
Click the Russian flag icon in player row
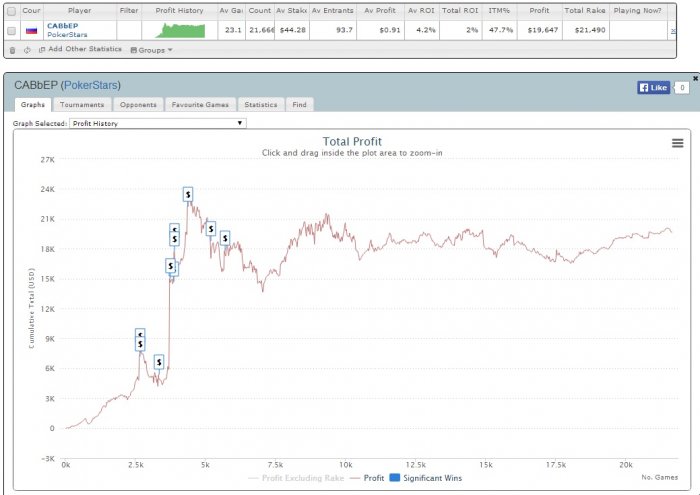click(31, 30)
